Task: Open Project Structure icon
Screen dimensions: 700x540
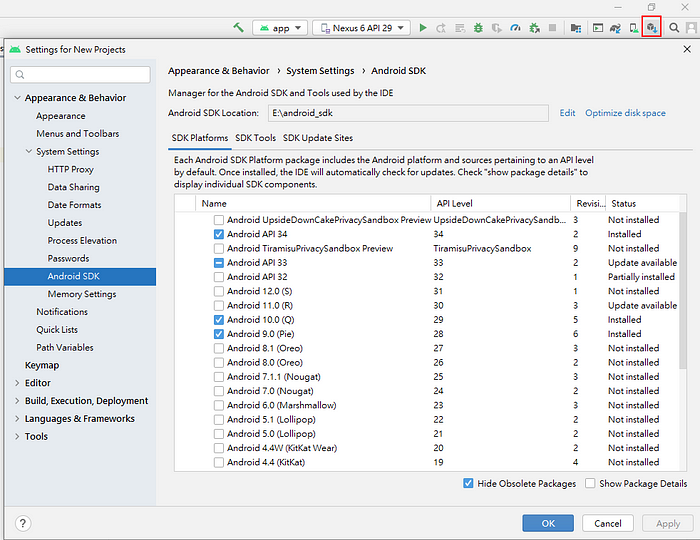Action: [x=576, y=28]
